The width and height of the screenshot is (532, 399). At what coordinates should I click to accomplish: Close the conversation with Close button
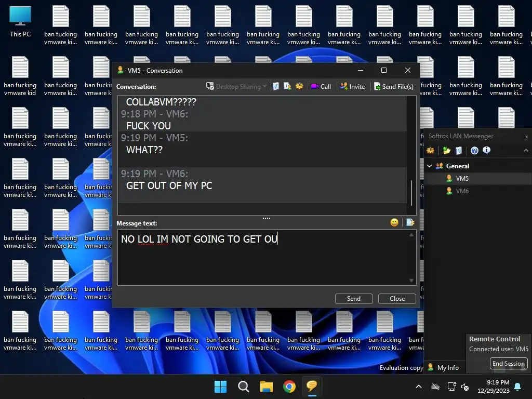397,299
